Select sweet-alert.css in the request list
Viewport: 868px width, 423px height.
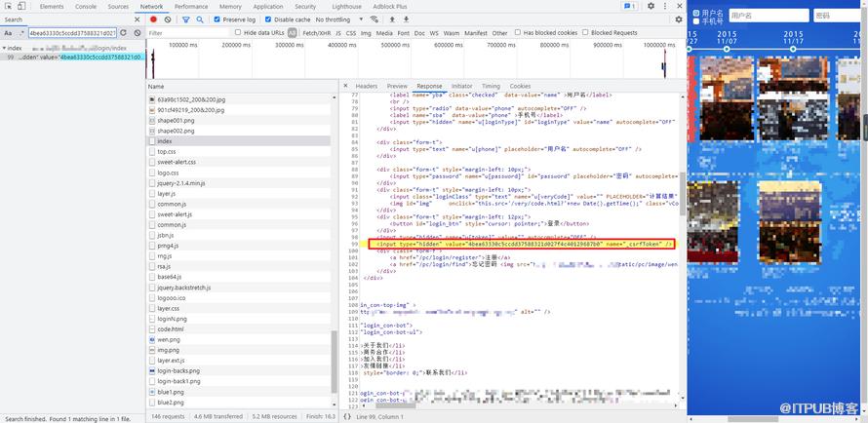pyautogui.click(x=239, y=162)
